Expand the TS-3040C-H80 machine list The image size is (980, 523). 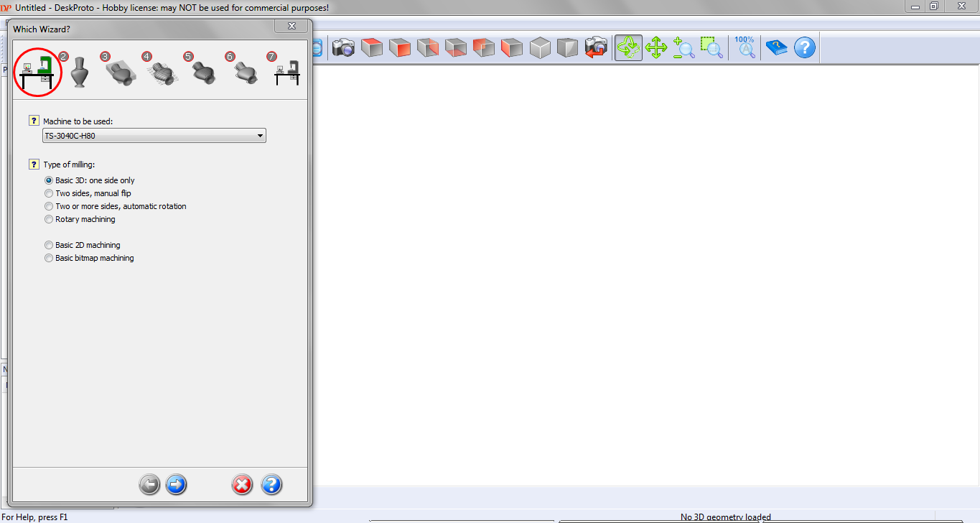point(260,135)
